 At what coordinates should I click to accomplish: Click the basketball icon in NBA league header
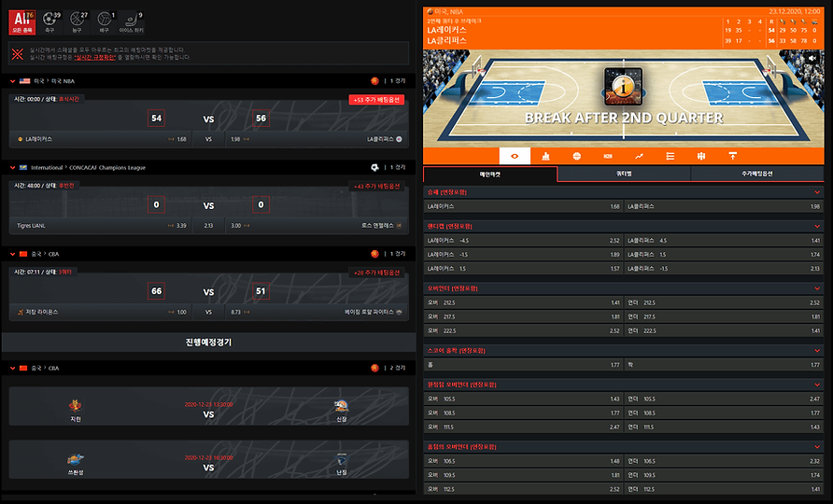374,81
